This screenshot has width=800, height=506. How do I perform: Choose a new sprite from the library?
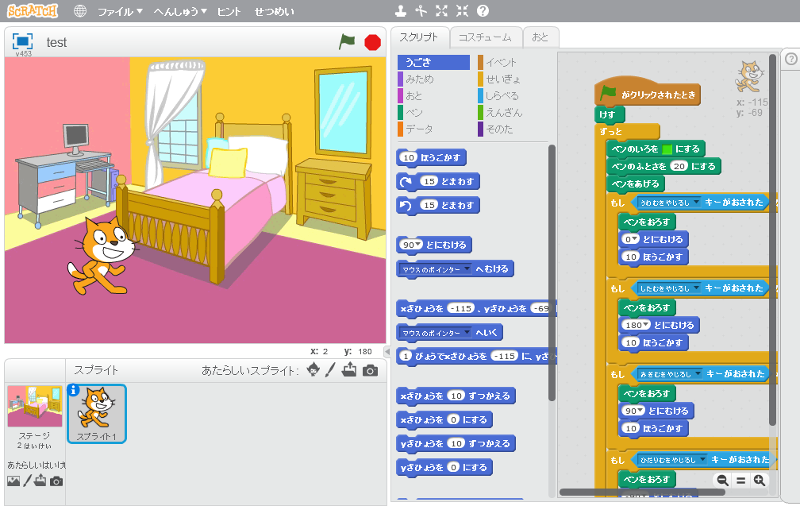[313, 370]
